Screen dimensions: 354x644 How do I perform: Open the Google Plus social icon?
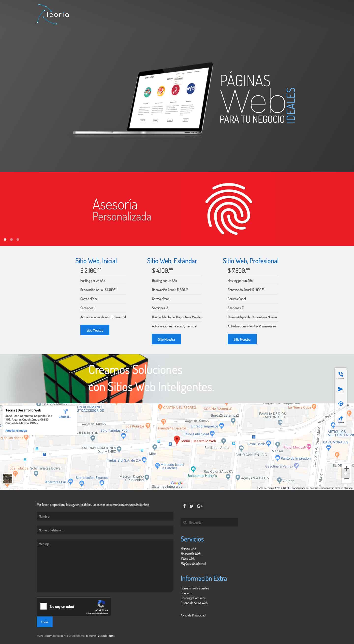click(200, 506)
